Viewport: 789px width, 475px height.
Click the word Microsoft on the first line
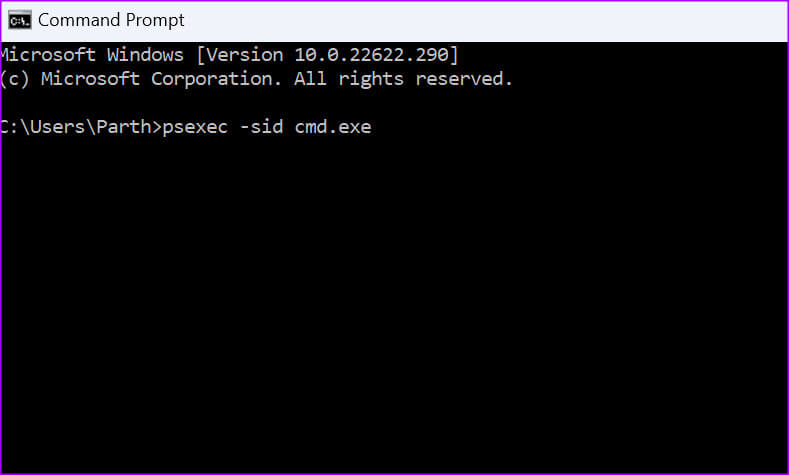[x=48, y=54]
